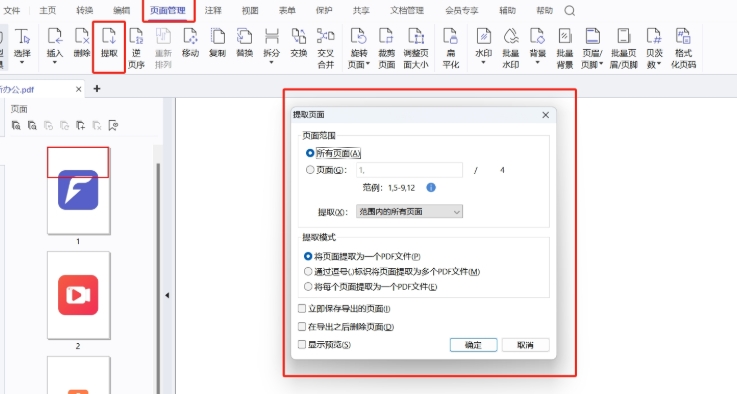Switch to the 编辑 tab
Screen dimensions: 737x394
(x=122, y=10)
